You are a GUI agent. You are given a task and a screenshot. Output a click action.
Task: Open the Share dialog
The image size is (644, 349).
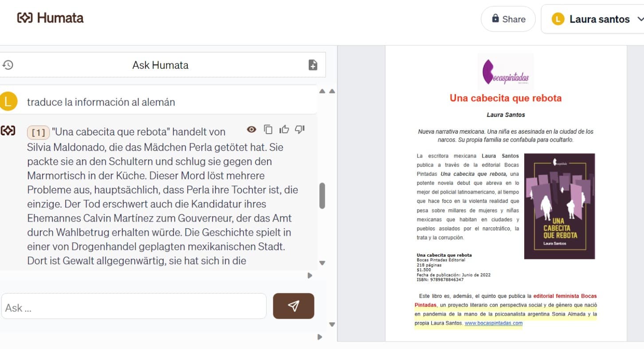click(x=508, y=19)
